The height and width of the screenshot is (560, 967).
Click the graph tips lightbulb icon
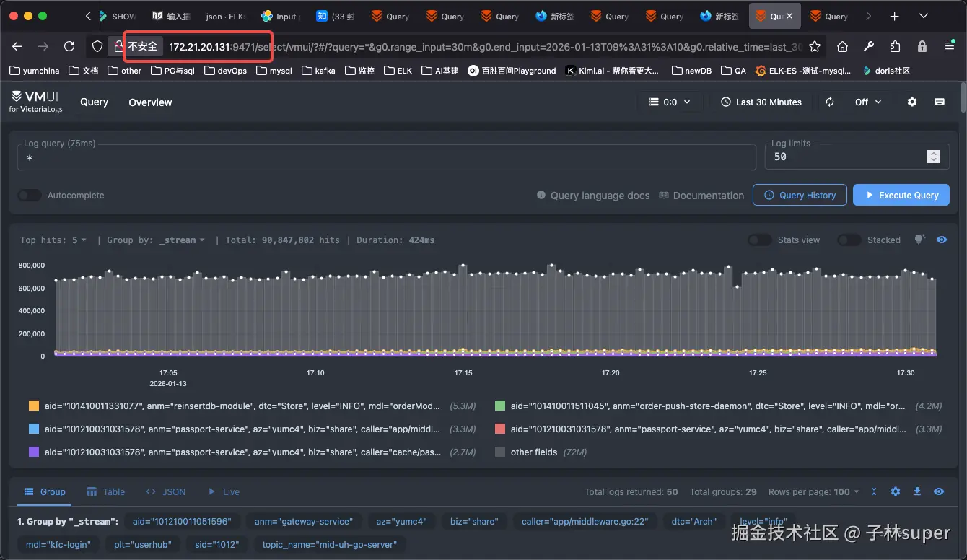click(919, 240)
